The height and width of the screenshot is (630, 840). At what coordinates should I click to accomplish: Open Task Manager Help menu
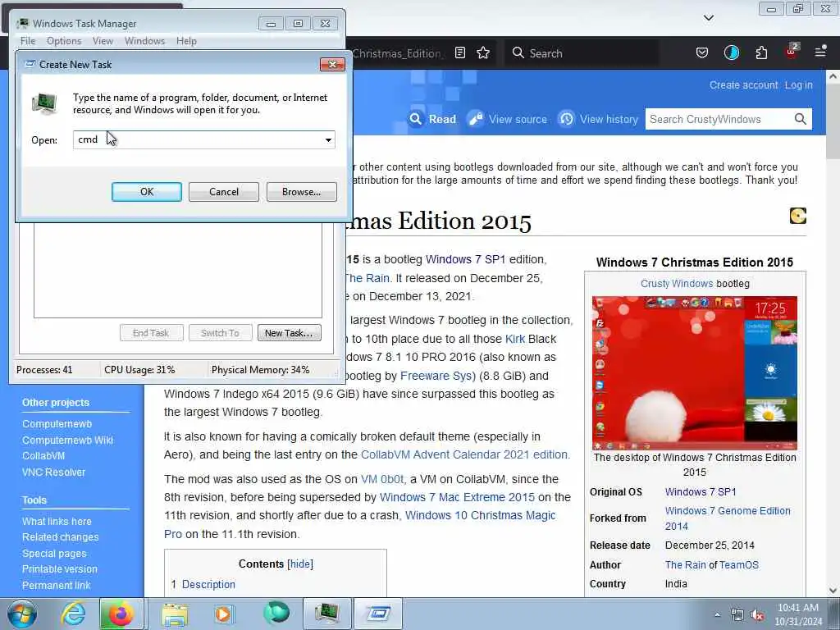[186, 41]
